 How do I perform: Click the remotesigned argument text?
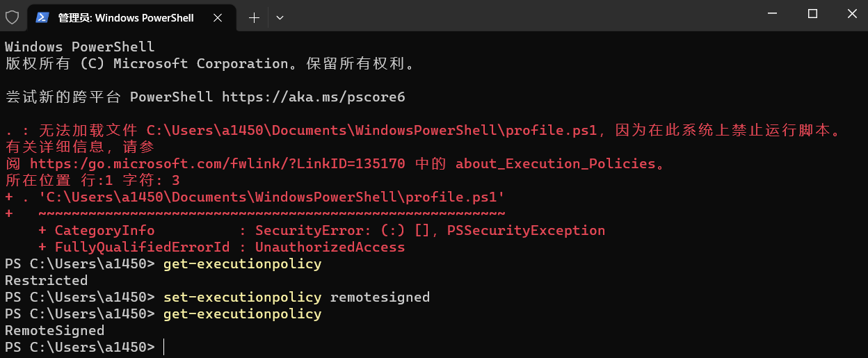380,297
